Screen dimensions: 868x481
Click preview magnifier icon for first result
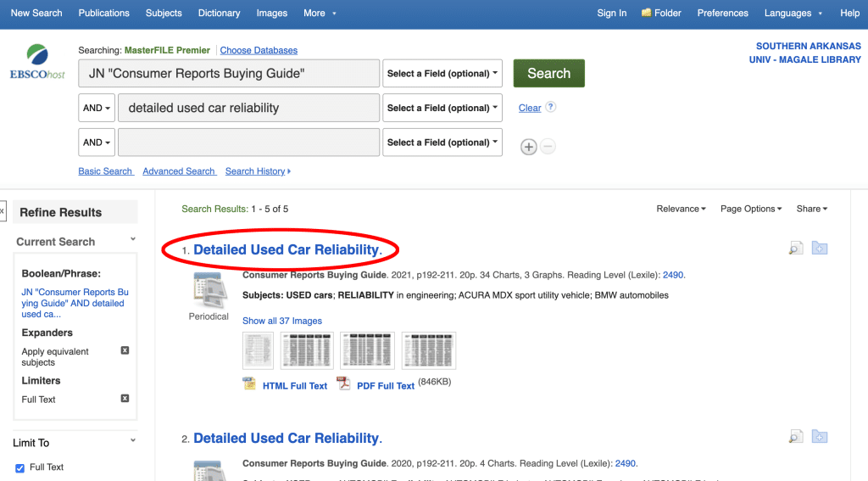795,249
